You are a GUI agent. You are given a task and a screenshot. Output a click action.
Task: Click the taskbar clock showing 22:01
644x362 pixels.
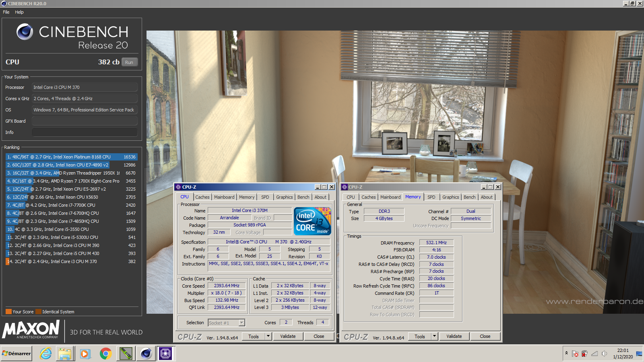tap(623, 354)
